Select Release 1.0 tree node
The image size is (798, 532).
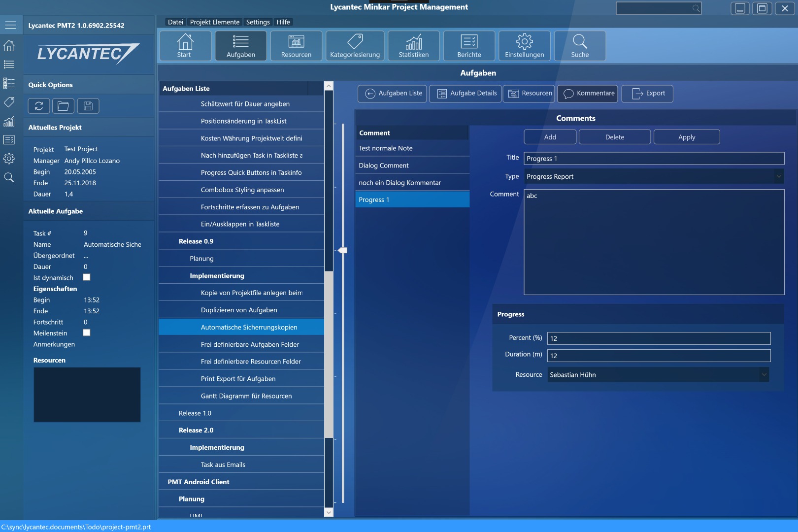[x=241, y=413]
